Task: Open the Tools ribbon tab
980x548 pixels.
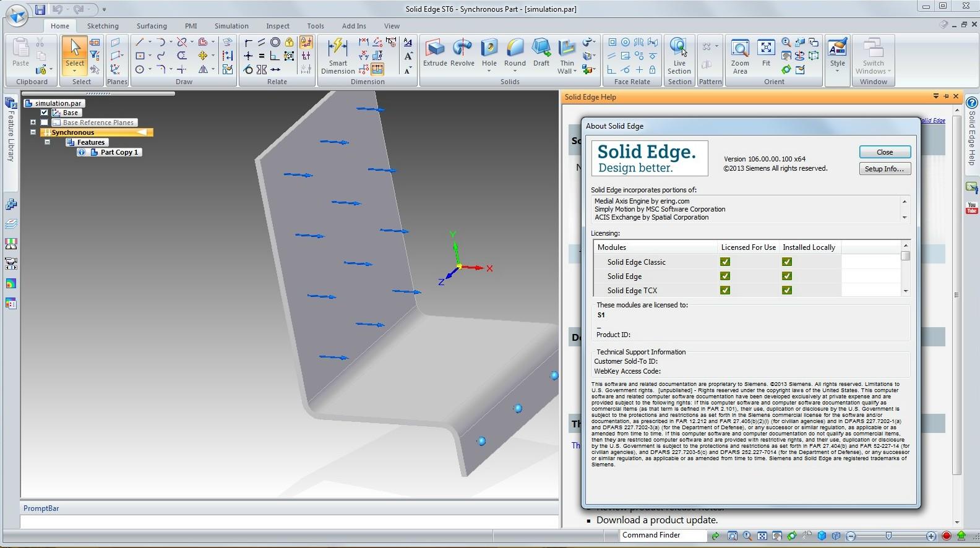Action: (316, 26)
